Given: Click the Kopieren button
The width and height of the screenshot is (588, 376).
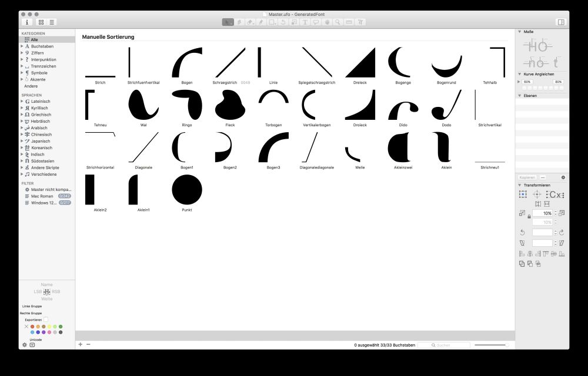Looking at the screenshot, I should point(527,177).
